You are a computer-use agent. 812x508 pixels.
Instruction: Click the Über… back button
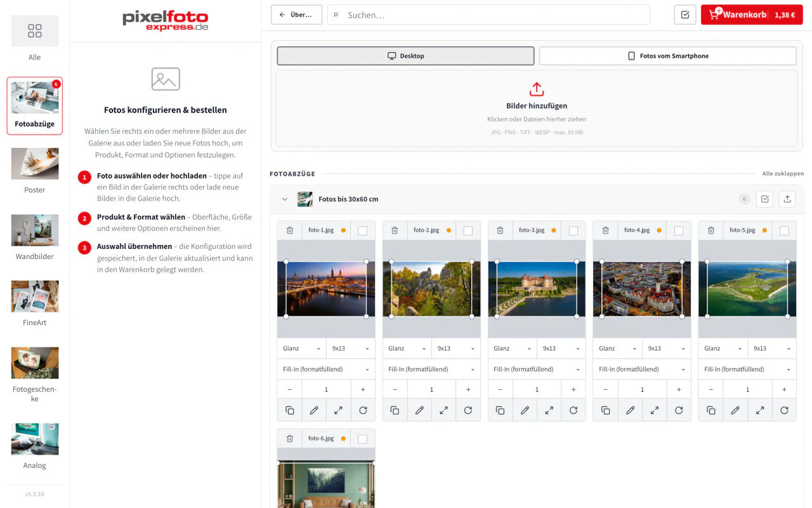tap(296, 15)
